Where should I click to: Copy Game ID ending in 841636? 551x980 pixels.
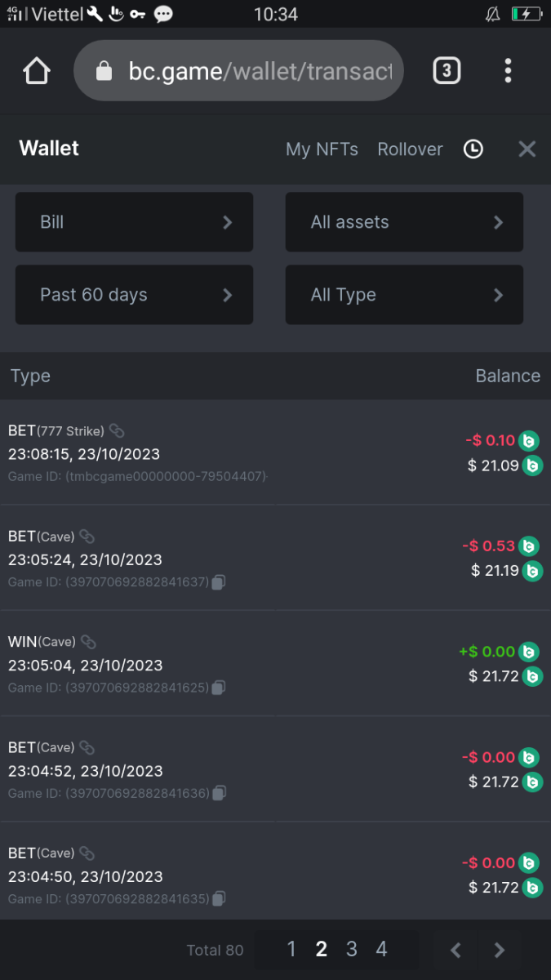[x=219, y=793]
